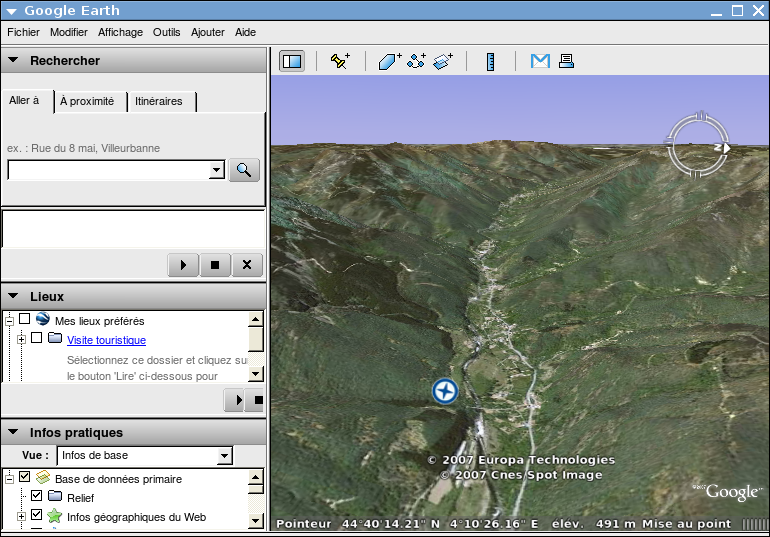The width and height of the screenshot is (770, 537).
Task: Start search with magnifying glass button
Action: (x=244, y=170)
